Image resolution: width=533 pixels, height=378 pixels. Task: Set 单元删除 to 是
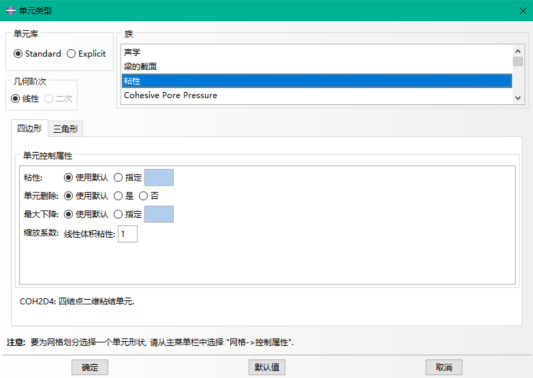click(x=123, y=196)
